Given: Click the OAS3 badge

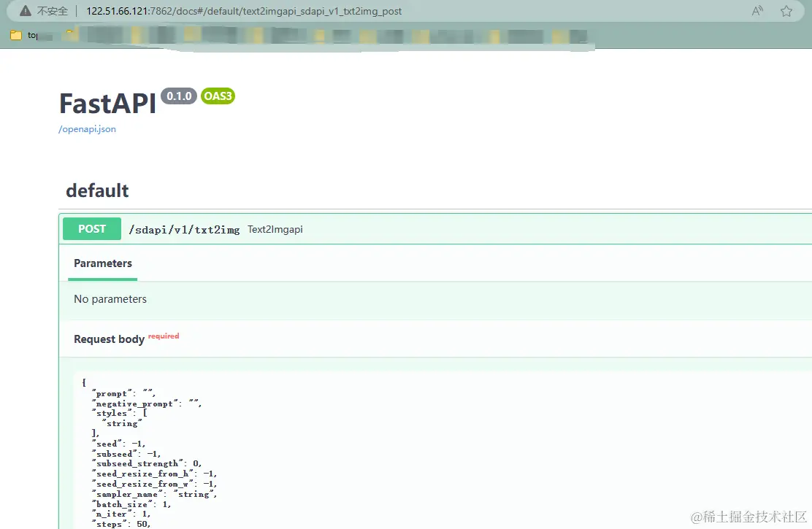Looking at the screenshot, I should coord(218,96).
